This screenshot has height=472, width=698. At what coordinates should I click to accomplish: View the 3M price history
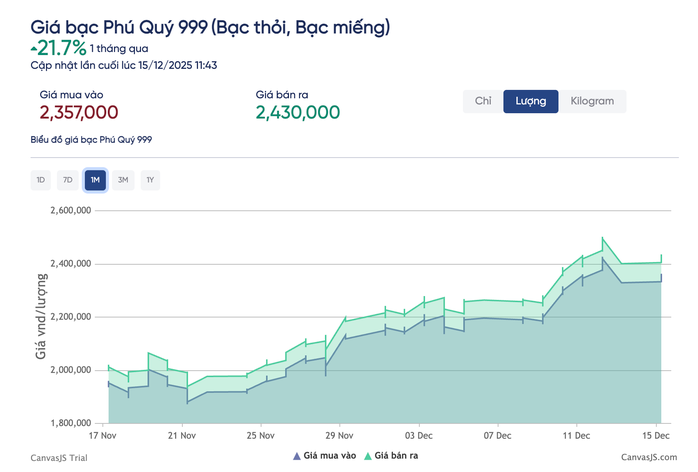(x=122, y=180)
